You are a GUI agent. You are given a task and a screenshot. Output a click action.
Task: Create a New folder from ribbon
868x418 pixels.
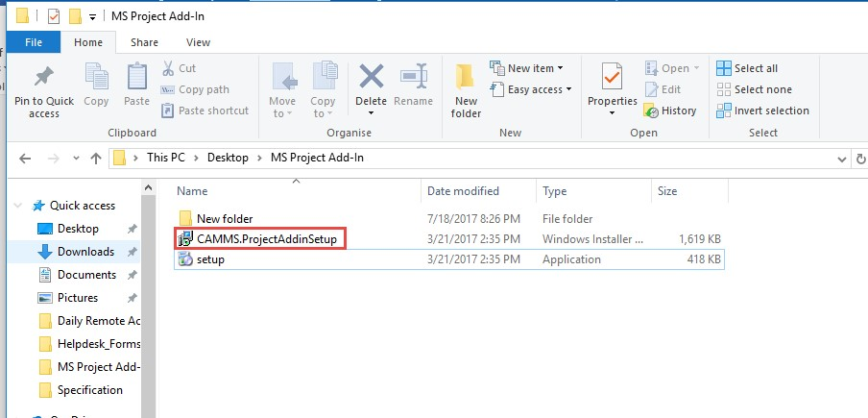[466, 90]
